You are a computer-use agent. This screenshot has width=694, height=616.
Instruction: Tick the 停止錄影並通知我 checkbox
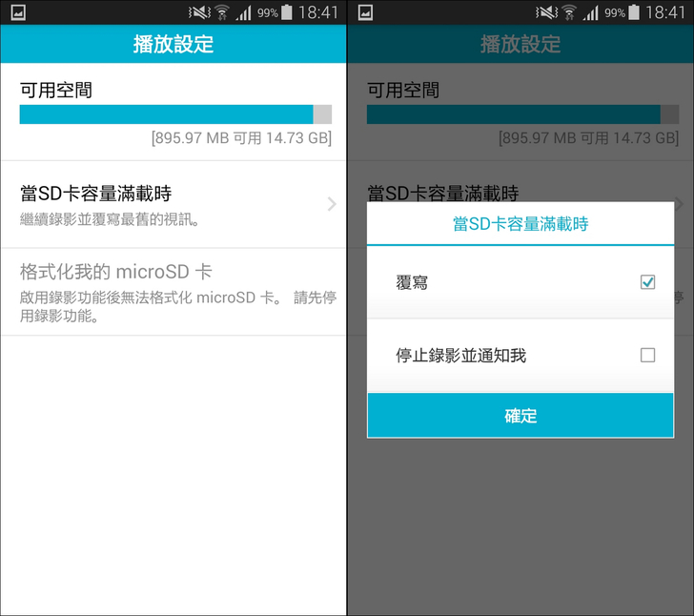(647, 355)
